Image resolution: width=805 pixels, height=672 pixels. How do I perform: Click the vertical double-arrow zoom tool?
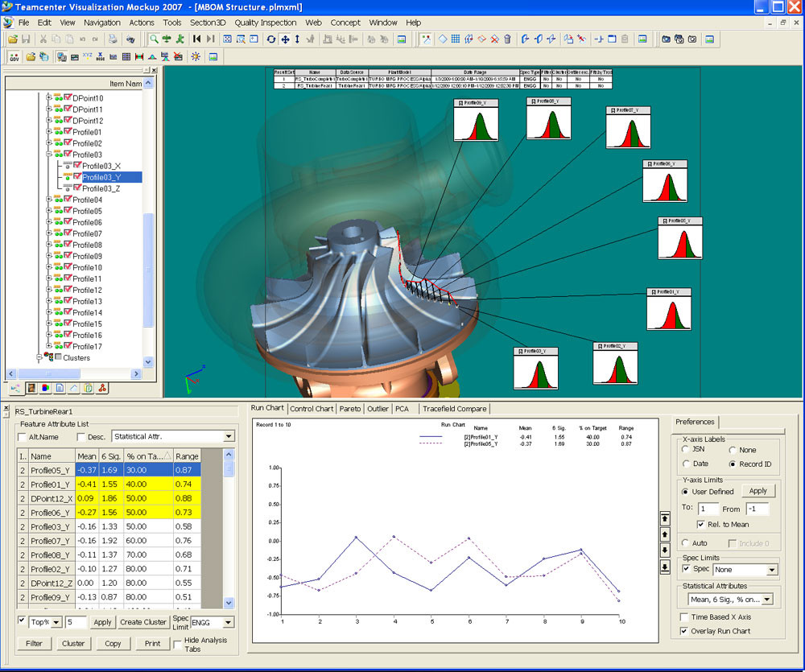click(x=297, y=39)
